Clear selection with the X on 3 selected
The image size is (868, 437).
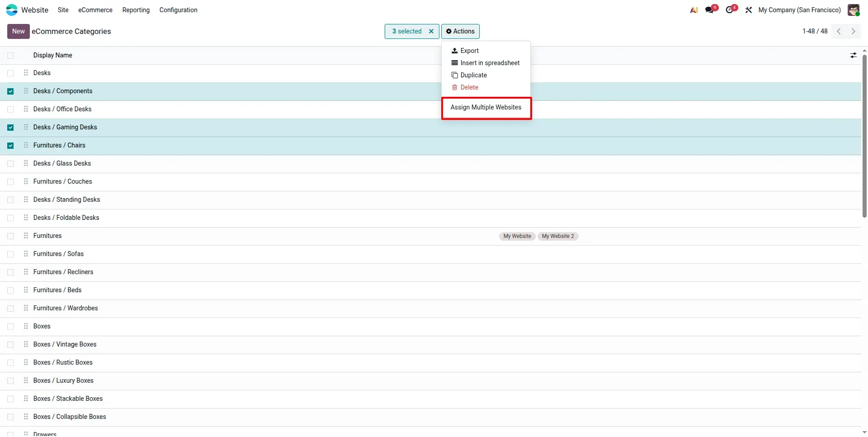click(x=431, y=31)
